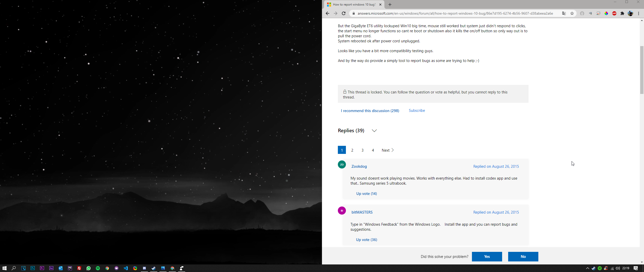Image resolution: width=644 pixels, height=272 pixels.
Task: Open a new browser tab
Action: [x=390, y=5]
